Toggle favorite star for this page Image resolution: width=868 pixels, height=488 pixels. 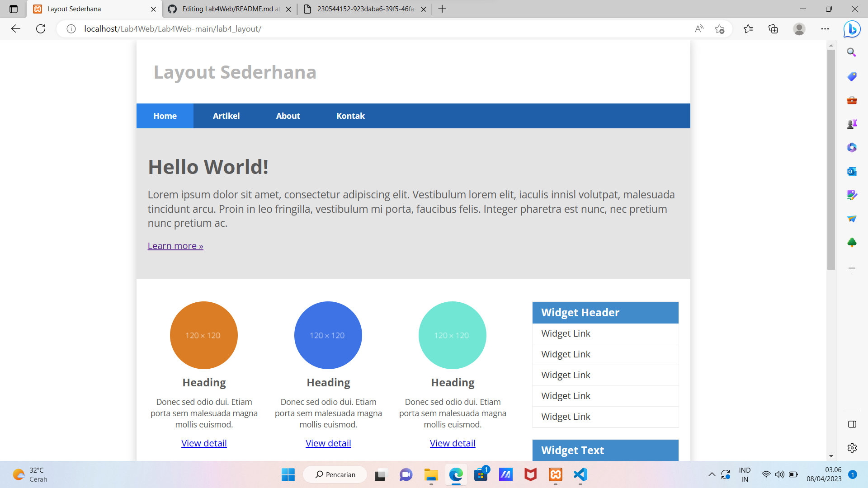[721, 28]
